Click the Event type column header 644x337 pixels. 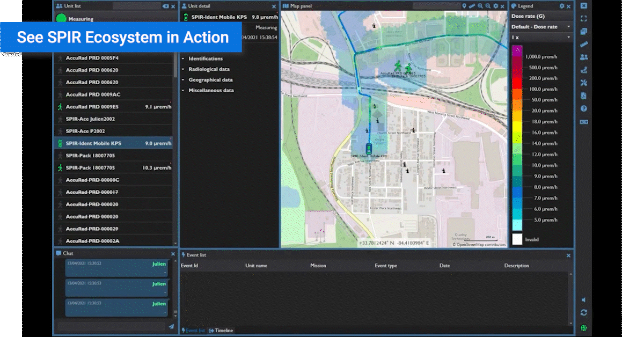[x=386, y=266]
